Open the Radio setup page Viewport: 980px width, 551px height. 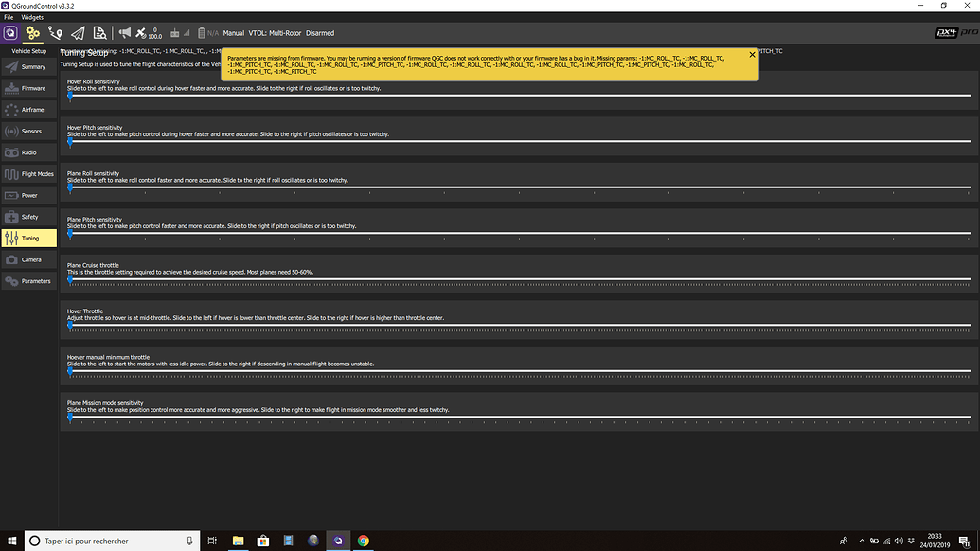28,152
